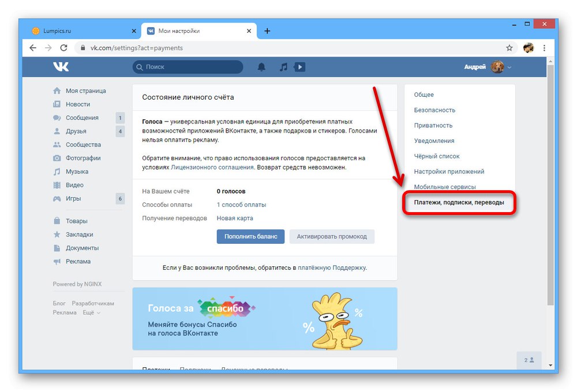The height and width of the screenshot is (392, 577).
Task: Click Новая карта link
Action: coord(235,218)
